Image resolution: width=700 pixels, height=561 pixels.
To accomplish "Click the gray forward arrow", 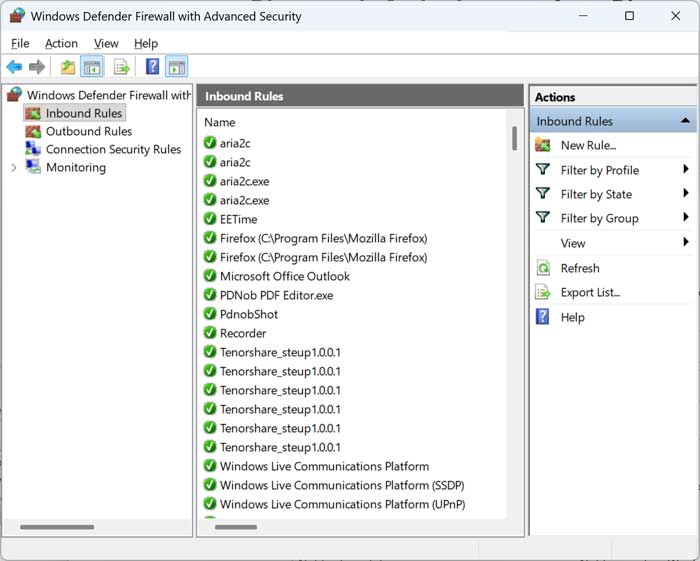I will tap(37, 67).
